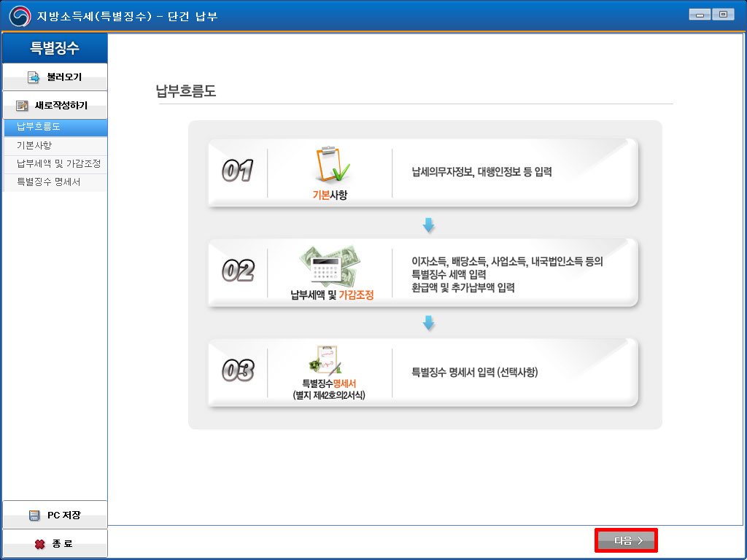Click the window title 지방소득세(특별징수) - 단건 납부
The width and height of the screenshot is (747, 560).
(x=127, y=16)
